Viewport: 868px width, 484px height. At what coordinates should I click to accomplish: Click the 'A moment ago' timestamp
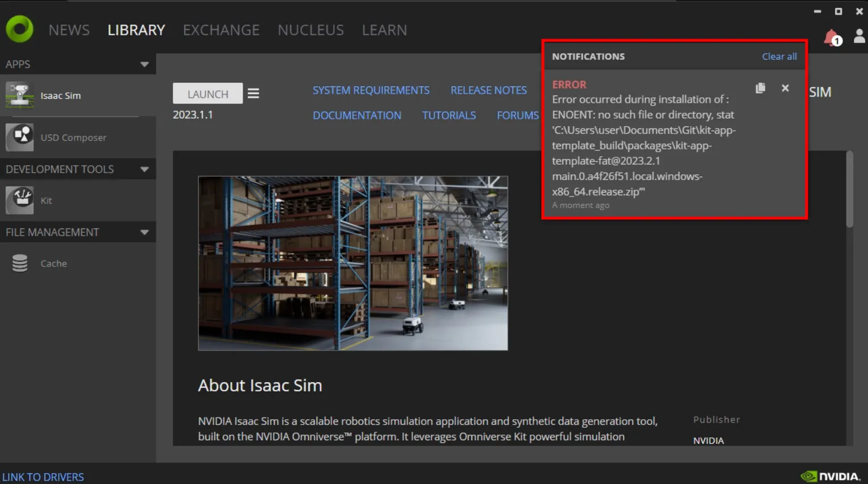coord(580,205)
